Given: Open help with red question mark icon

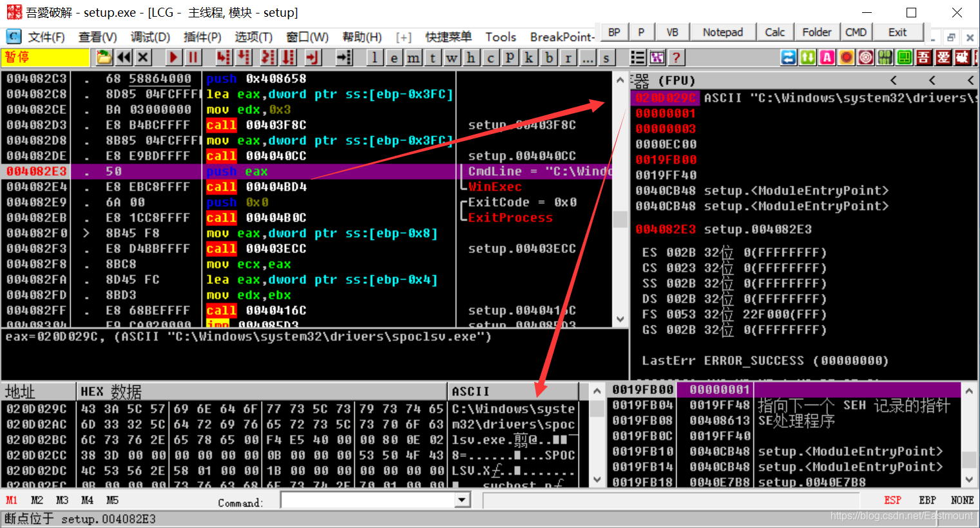Looking at the screenshot, I should coord(677,58).
